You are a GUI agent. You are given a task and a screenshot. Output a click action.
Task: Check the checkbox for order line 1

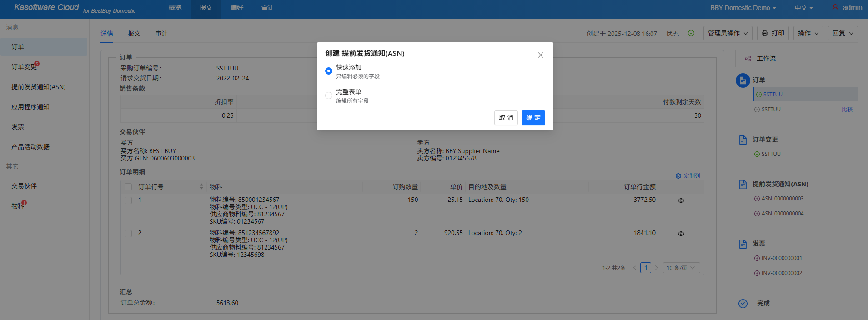click(128, 200)
